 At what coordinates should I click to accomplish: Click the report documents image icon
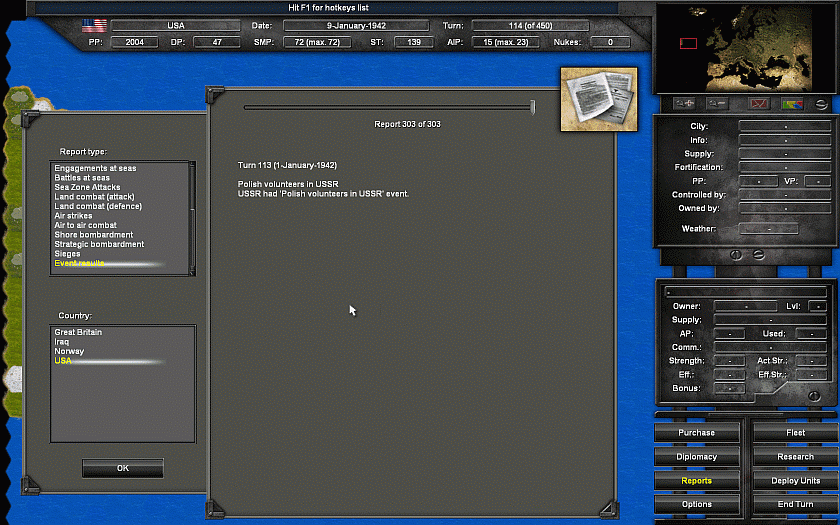pyautogui.click(x=599, y=99)
